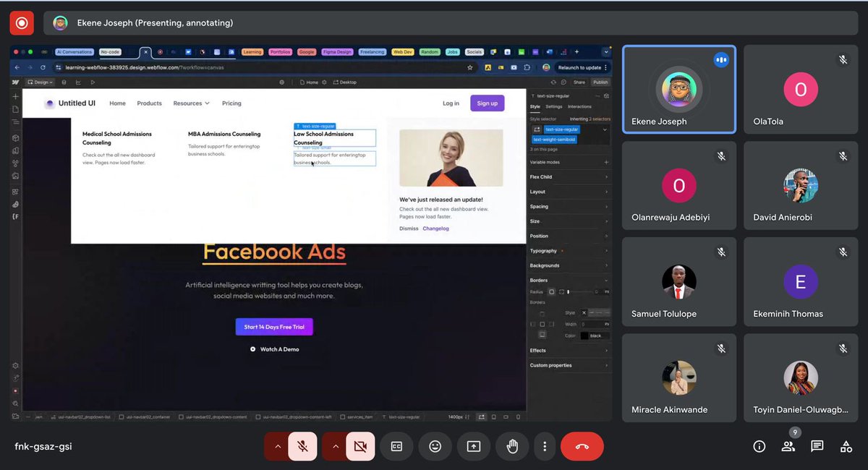The height and width of the screenshot is (470, 868).
Task: Turn on camera in meeting controls
Action: [360, 446]
